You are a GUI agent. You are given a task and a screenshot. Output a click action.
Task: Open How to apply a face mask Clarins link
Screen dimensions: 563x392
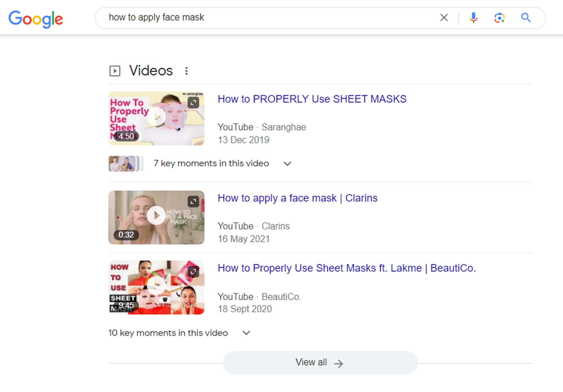[297, 198]
